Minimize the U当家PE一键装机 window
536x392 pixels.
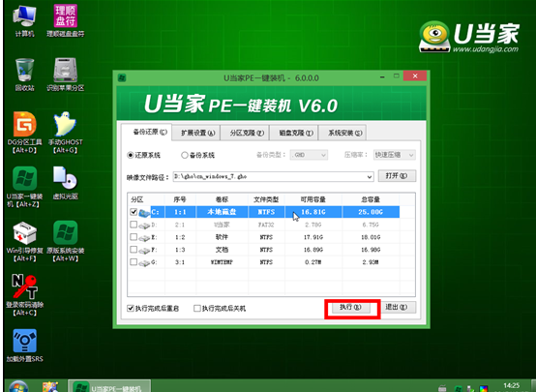click(382, 76)
